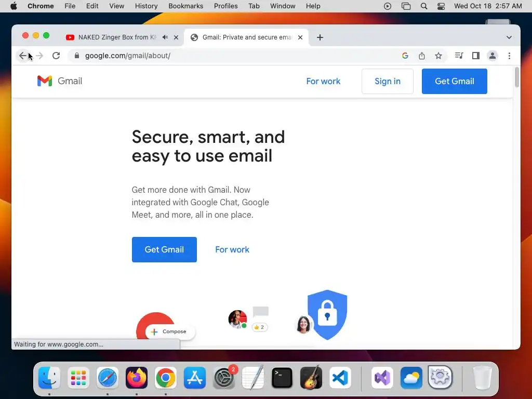
Task: Open the media controls icon in the toolbar
Action: 459,56
